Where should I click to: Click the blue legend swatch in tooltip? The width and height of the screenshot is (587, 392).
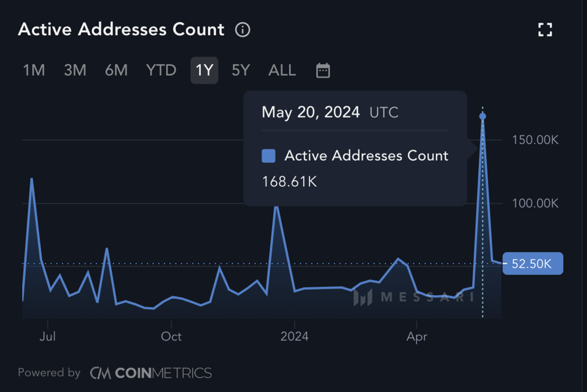pyautogui.click(x=268, y=156)
